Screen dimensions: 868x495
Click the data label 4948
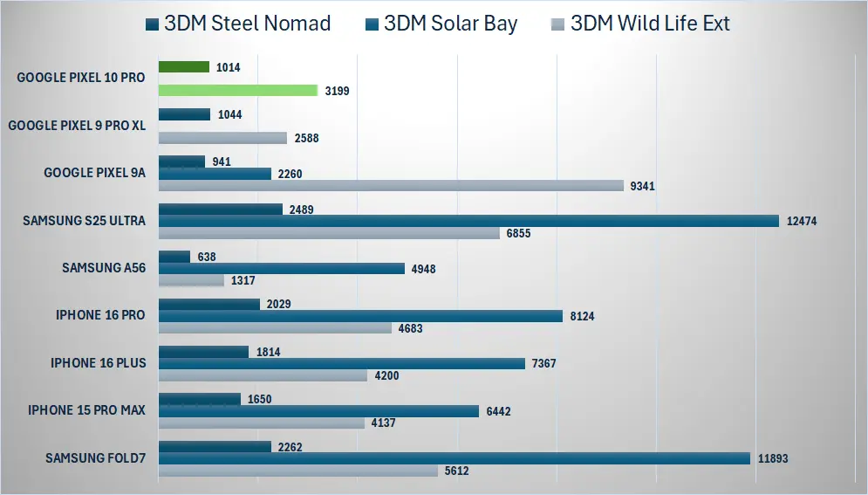click(423, 269)
